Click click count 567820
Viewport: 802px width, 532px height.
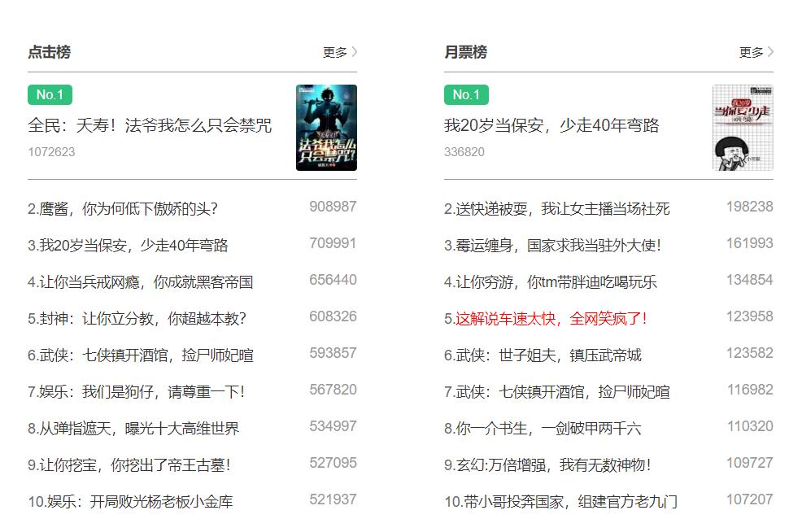point(333,390)
